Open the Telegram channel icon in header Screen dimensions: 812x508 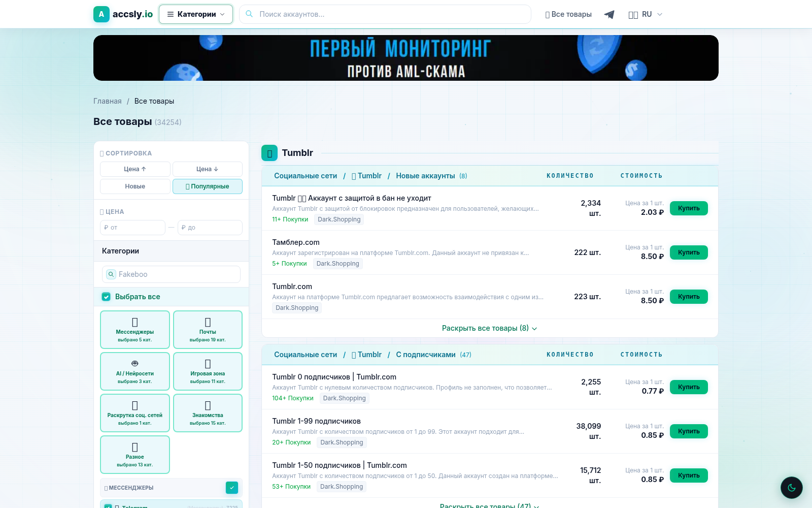coord(610,14)
